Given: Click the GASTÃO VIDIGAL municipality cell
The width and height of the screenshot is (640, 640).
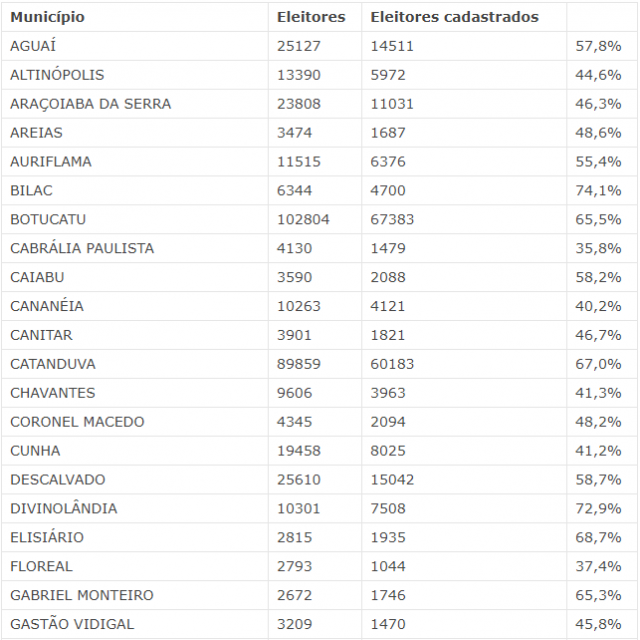Looking at the screenshot, I should (72, 624).
